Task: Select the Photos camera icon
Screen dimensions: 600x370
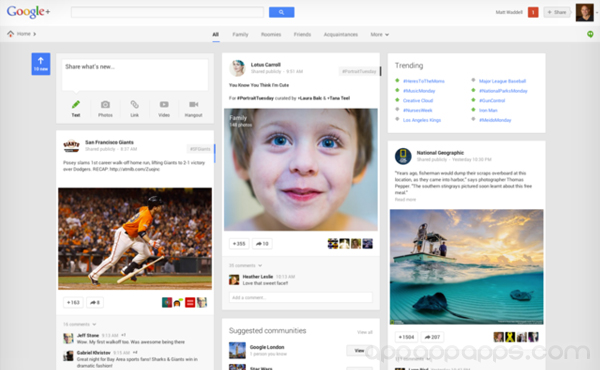Action: (105, 104)
